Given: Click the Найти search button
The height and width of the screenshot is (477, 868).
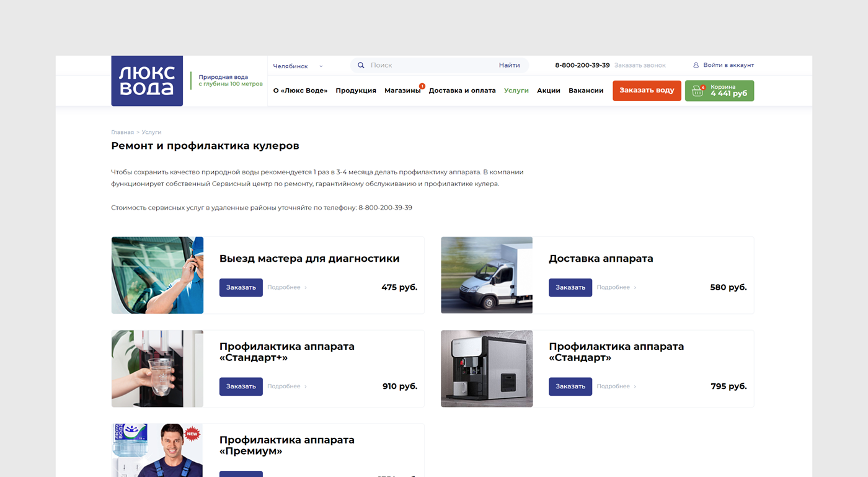Looking at the screenshot, I should [x=510, y=65].
